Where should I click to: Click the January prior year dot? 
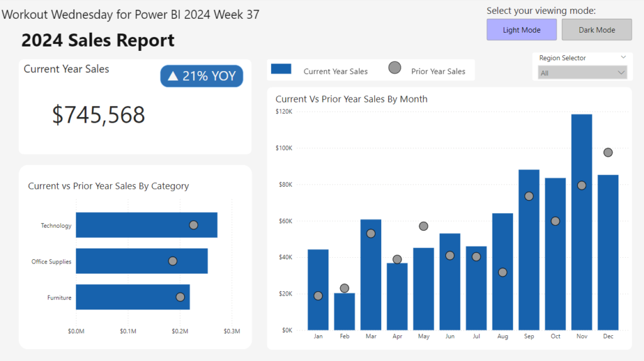tap(318, 296)
